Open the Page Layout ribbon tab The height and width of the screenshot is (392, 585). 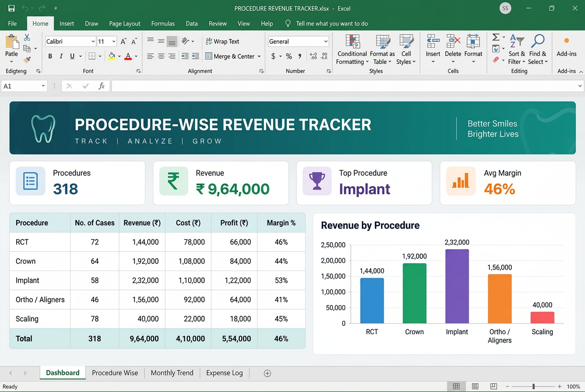pos(125,24)
